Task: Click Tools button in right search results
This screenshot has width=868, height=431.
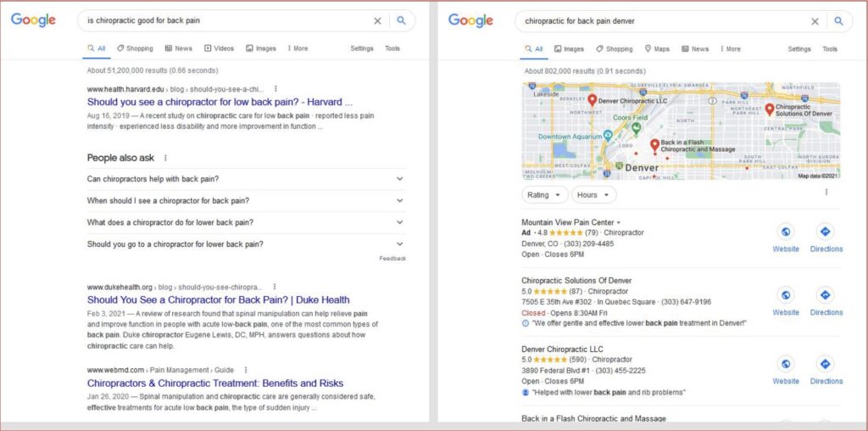Action: point(829,48)
